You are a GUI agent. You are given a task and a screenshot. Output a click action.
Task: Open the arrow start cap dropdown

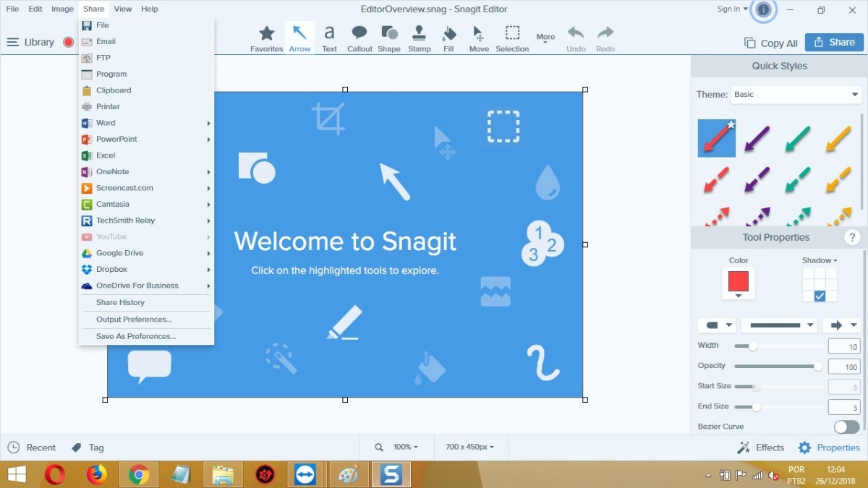(x=717, y=325)
